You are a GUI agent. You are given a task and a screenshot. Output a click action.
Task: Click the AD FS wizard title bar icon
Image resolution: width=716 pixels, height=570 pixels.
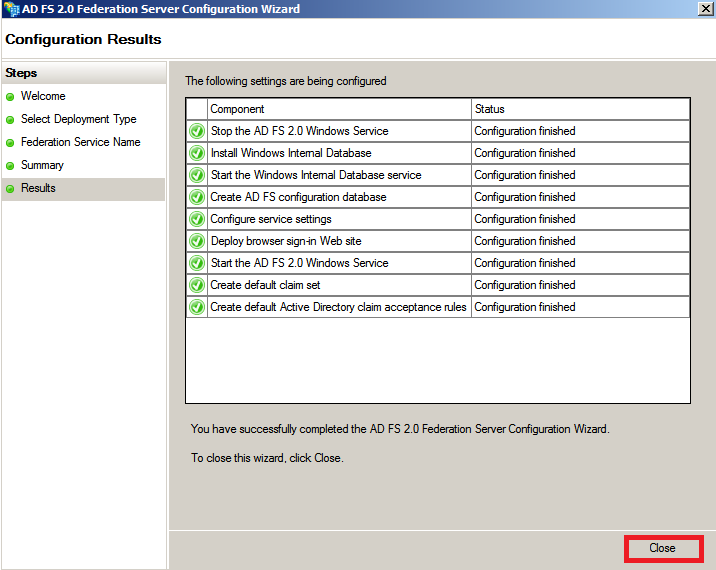tap(11, 9)
